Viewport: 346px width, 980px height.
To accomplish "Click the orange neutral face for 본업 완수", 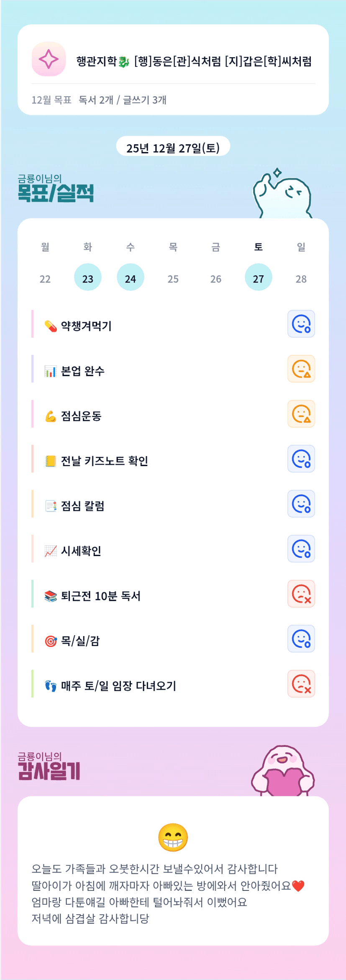I will click(301, 369).
